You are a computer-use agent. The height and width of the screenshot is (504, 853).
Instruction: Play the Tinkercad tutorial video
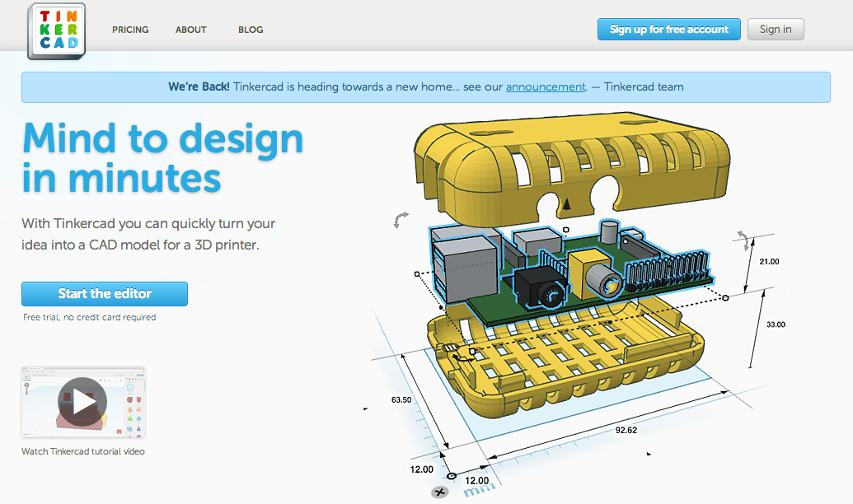[82, 402]
